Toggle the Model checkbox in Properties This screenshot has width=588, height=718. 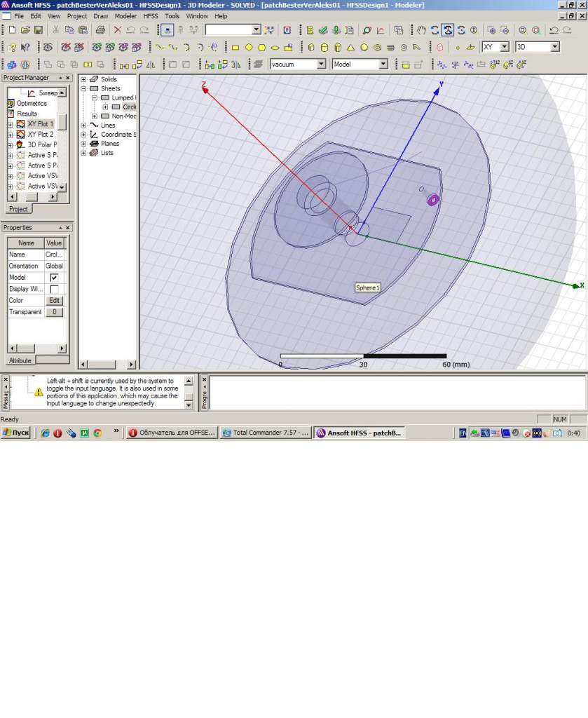pyautogui.click(x=54, y=278)
